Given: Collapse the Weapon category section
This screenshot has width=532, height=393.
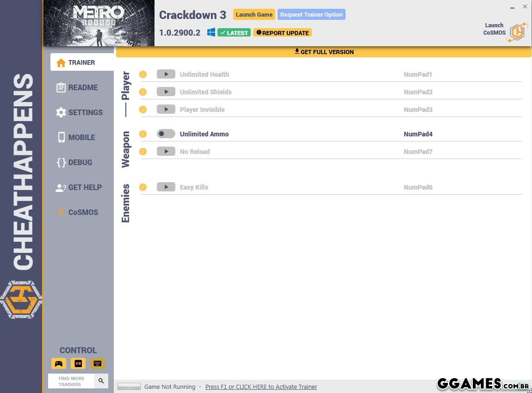Looking at the screenshot, I should [x=126, y=149].
